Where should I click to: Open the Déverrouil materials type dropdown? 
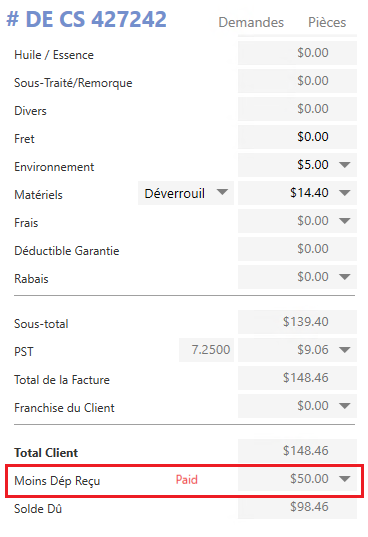tap(186, 193)
